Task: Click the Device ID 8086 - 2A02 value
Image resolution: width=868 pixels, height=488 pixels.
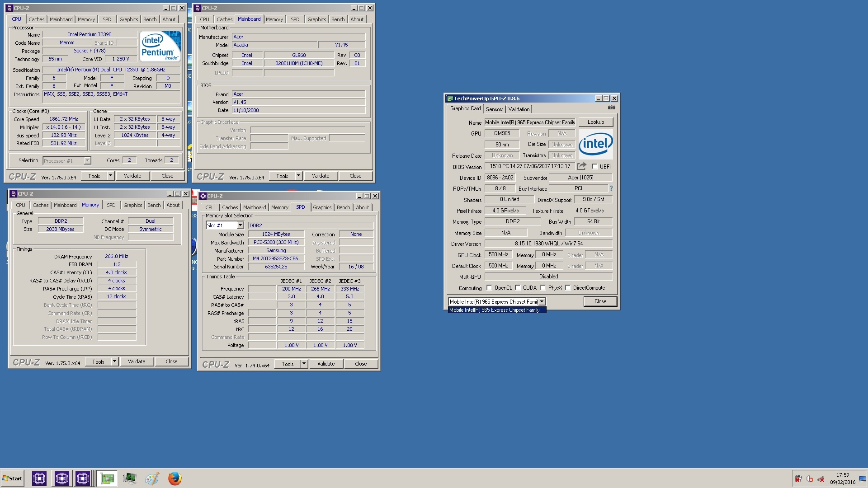Action: pos(500,178)
